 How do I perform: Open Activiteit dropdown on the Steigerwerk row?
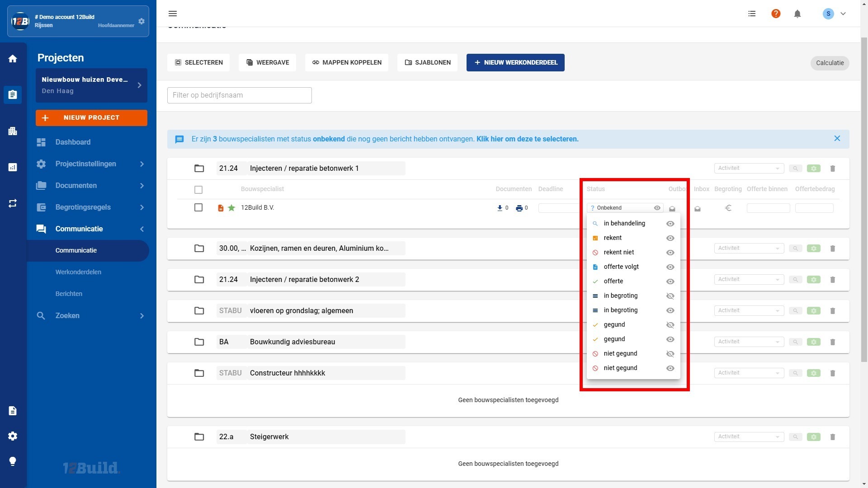pyautogui.click(x=749, y=437)
